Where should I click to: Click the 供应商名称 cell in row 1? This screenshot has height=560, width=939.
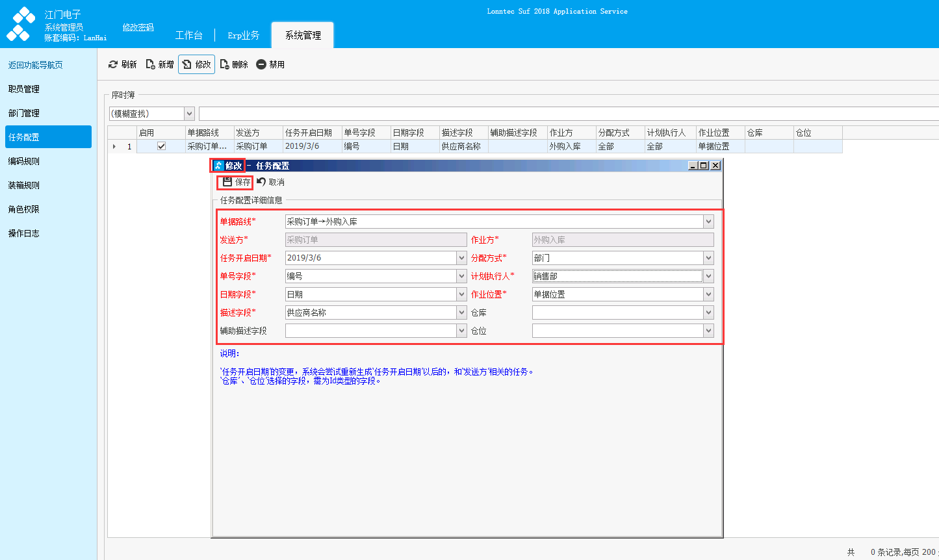coord(464,146)
